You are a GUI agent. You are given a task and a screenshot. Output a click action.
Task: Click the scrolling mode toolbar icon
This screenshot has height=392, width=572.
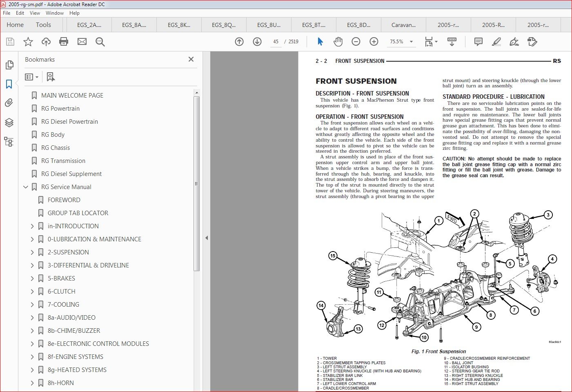point(452,42)
